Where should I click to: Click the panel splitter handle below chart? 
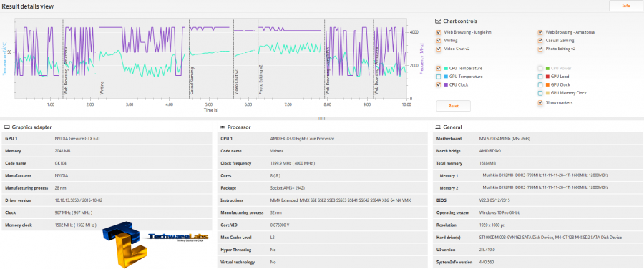[x=323, y=119]
